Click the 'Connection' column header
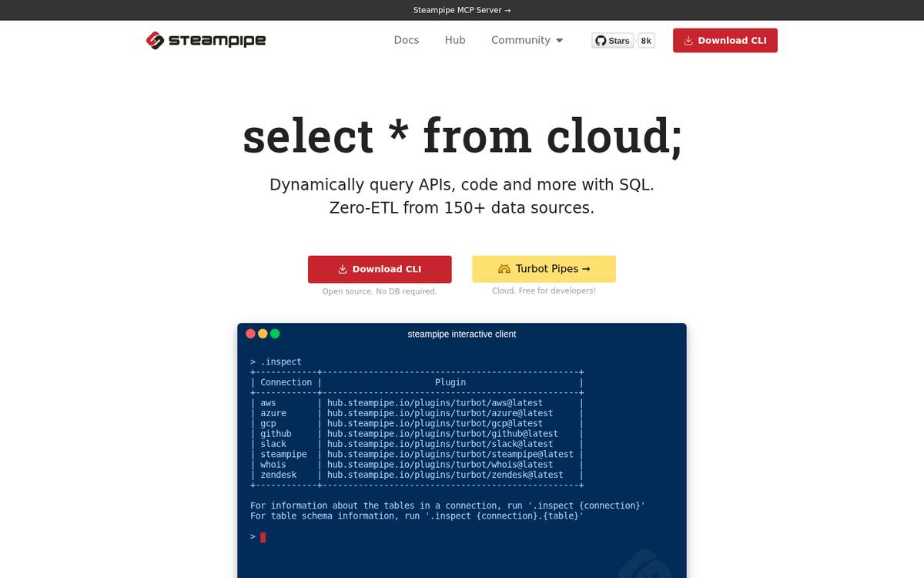The width and height of the screenshot is (924, 578). (x=286, y=382)
